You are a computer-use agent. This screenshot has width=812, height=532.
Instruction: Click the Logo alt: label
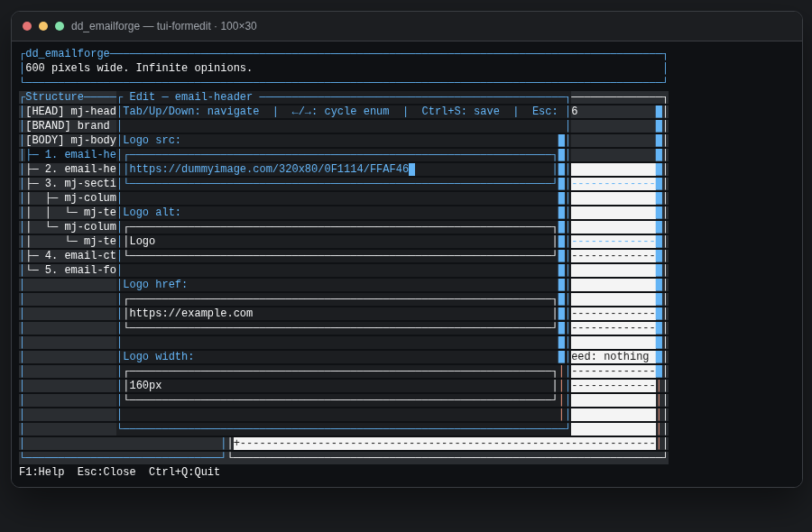pos(152,212)
